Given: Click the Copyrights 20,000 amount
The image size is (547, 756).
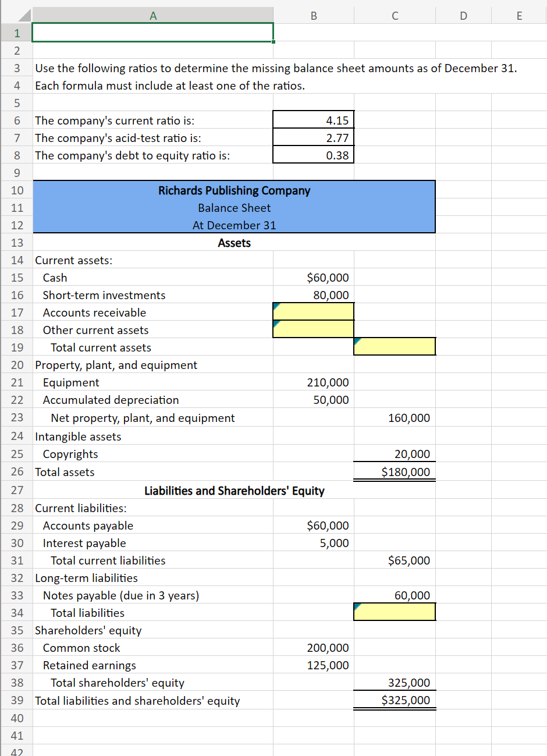Looking at the screenshot, I should 394,454.
